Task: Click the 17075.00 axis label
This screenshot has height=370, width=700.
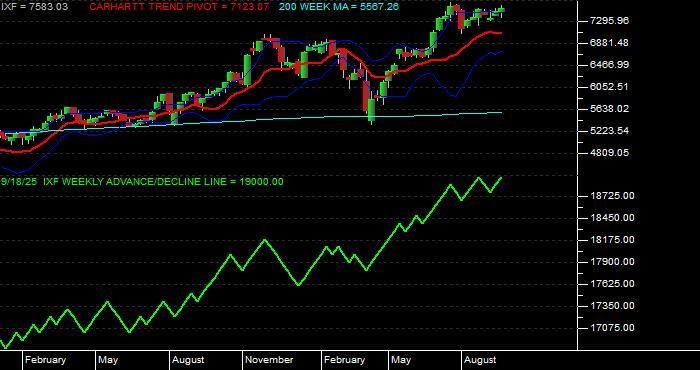Action: point(612,328)
